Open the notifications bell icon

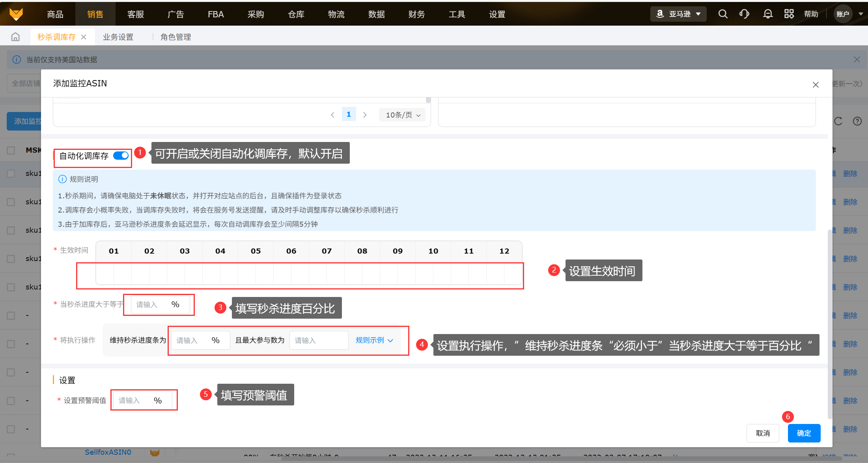[x=767, y=14]
